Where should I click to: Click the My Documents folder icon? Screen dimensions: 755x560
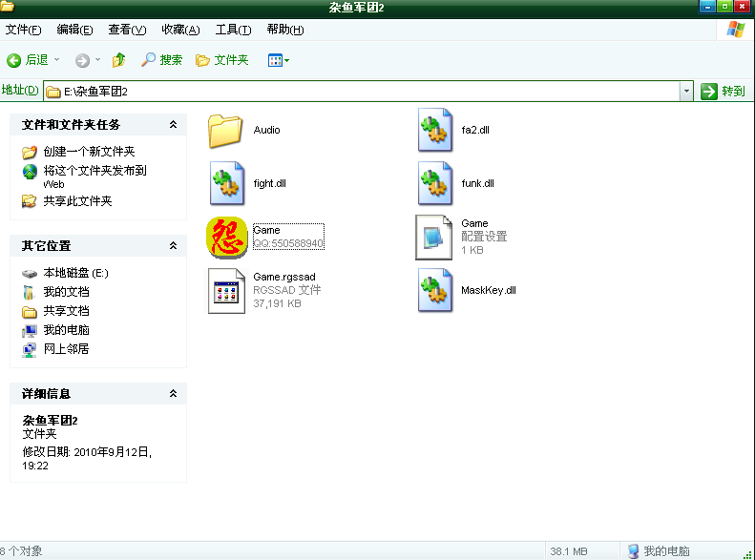[29, 293]
